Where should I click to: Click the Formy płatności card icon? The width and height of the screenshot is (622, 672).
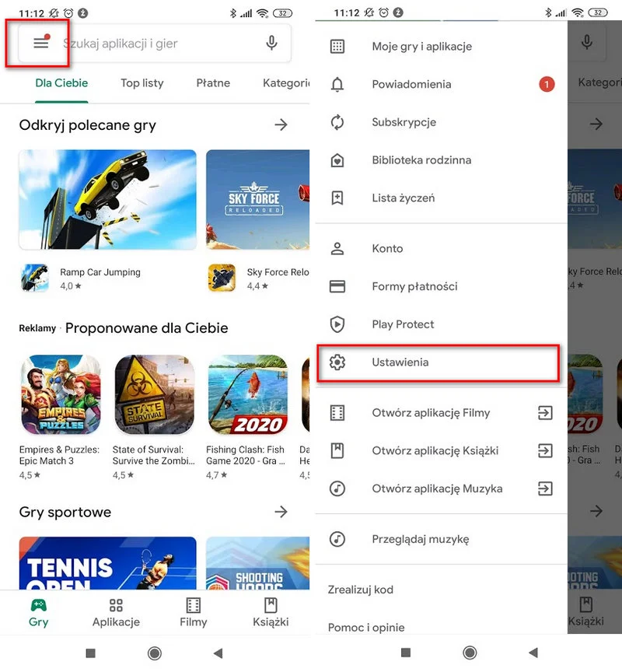(x=337, y=286)
